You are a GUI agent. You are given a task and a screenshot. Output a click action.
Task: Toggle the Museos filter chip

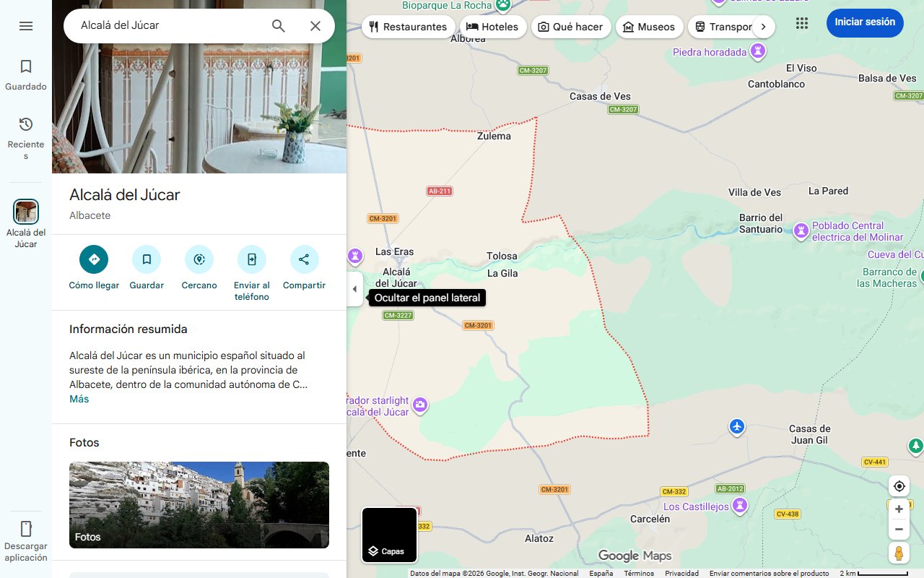[x=649, y=26]
